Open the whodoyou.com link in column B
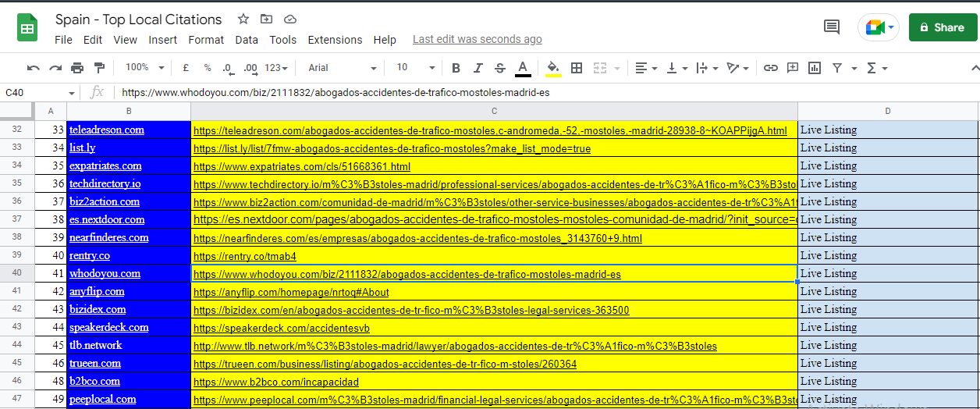980x409 pixels. tap(105, 273)
